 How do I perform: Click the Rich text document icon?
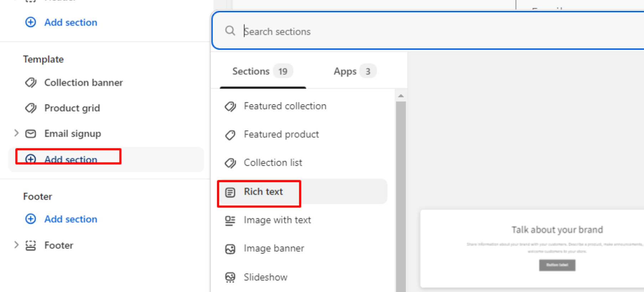(230, 192)
